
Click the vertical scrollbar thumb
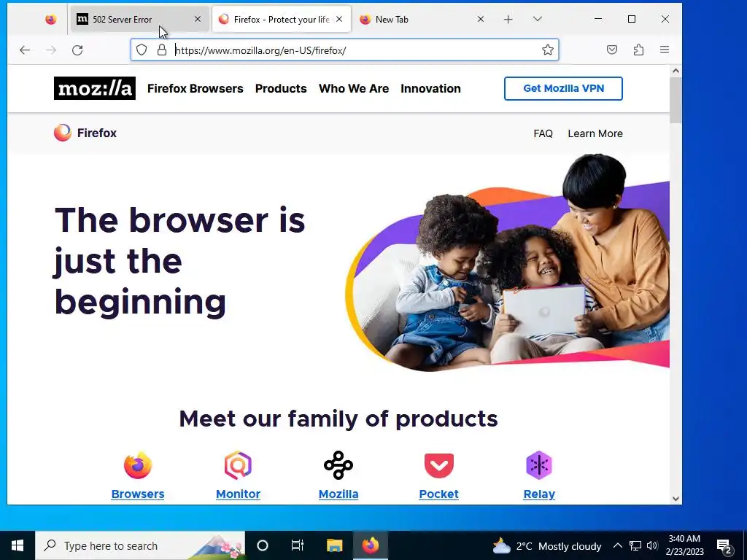tap(676, 100)
